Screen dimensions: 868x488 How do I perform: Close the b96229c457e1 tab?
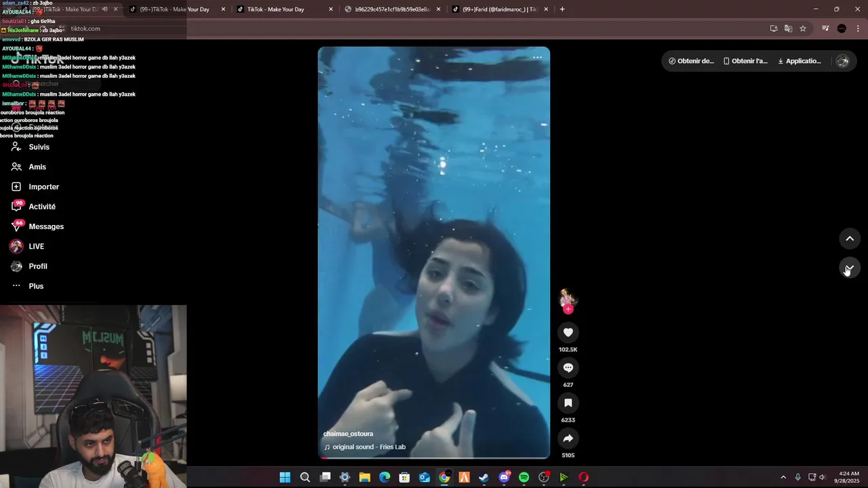pos(439,9)
